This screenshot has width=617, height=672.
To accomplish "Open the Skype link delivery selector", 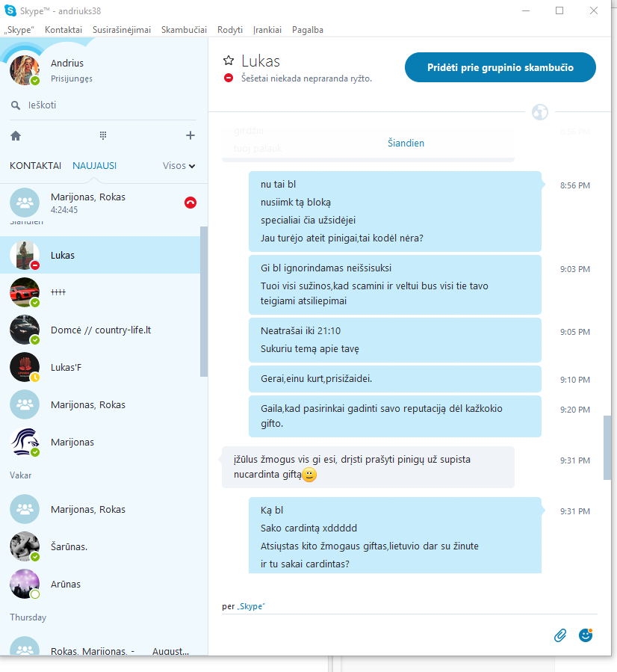I will (x=251, y=606).
